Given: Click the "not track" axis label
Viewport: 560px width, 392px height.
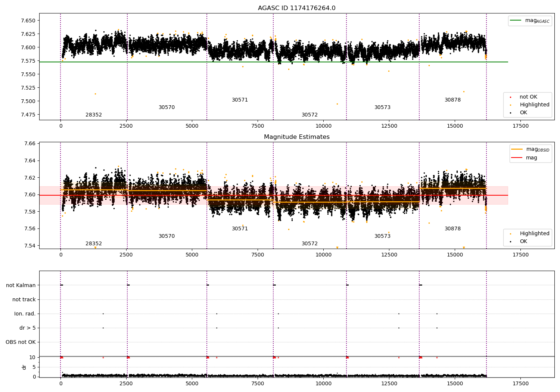Looking at the screenshot, I should [24, 299].
